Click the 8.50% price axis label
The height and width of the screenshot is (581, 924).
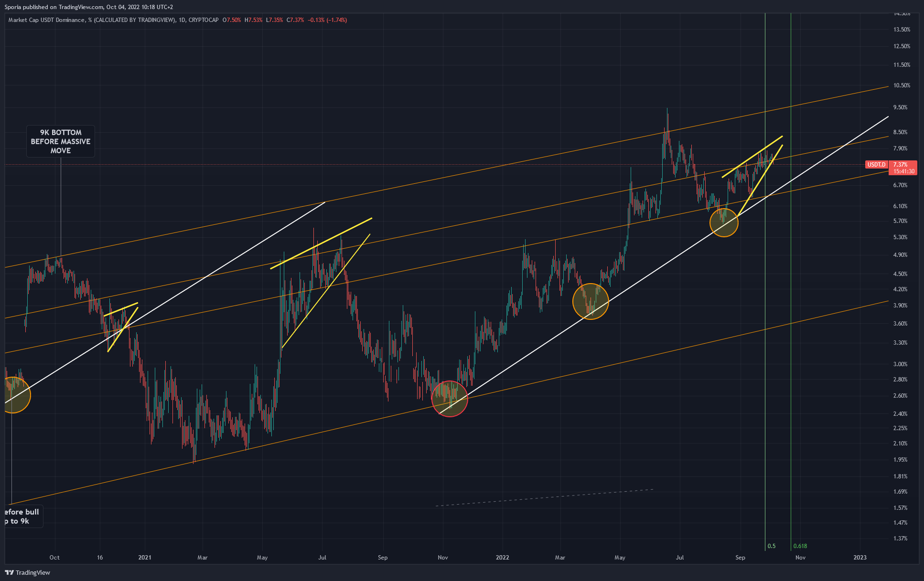pyautogui.click(x=901, y=132)
